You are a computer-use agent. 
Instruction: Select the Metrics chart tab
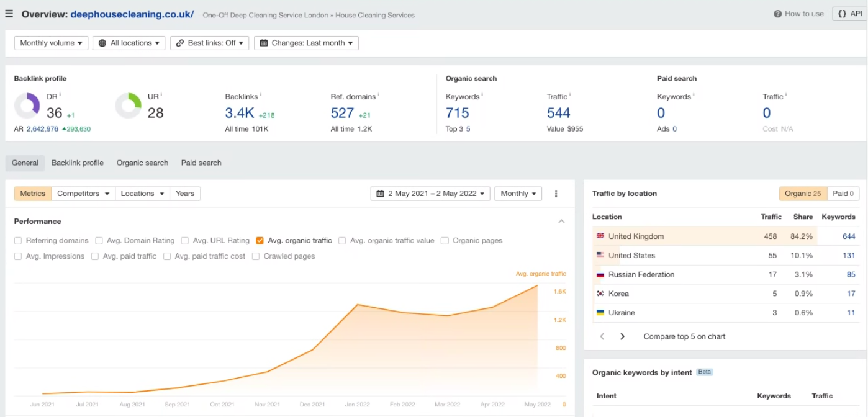click(x=33, y=194)
